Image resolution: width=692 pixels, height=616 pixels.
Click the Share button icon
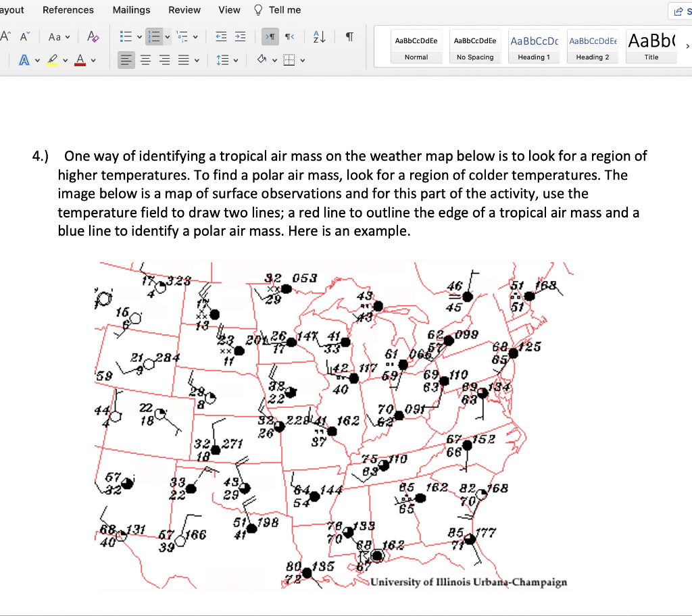pos(678,11)
